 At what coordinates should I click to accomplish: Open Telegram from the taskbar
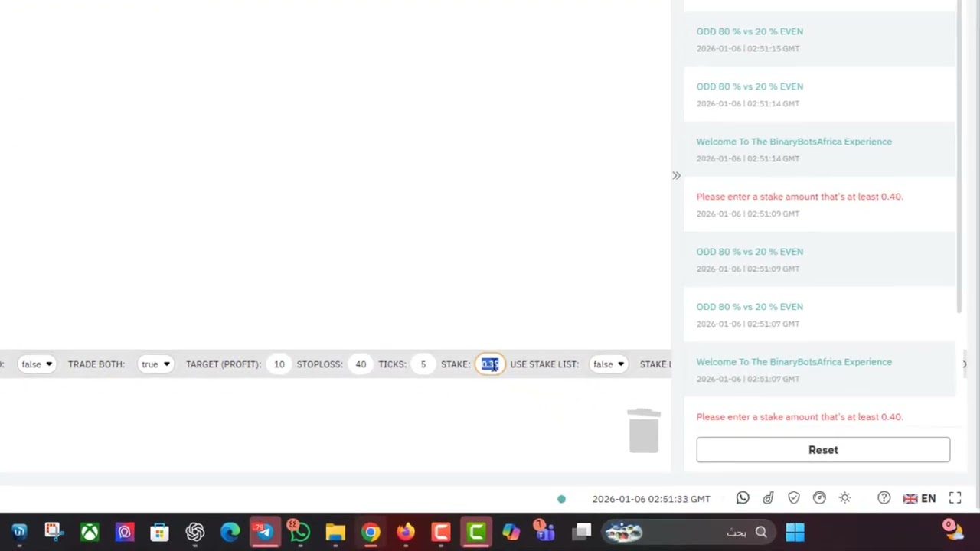tap(265, 532)
